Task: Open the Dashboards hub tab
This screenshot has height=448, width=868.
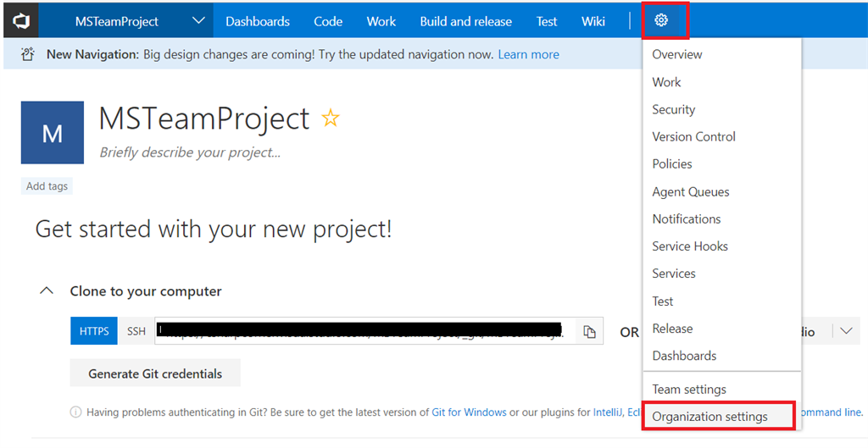Action: 258,21
